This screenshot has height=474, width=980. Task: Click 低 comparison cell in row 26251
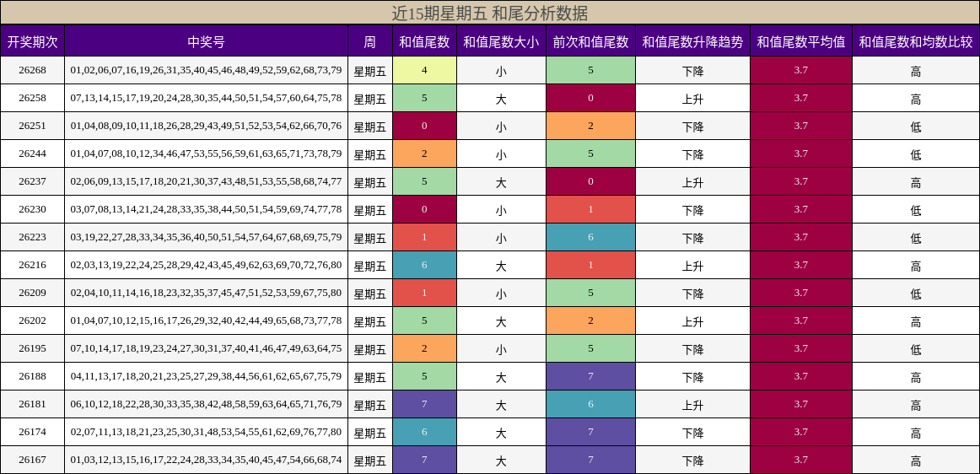coord(916,126)
